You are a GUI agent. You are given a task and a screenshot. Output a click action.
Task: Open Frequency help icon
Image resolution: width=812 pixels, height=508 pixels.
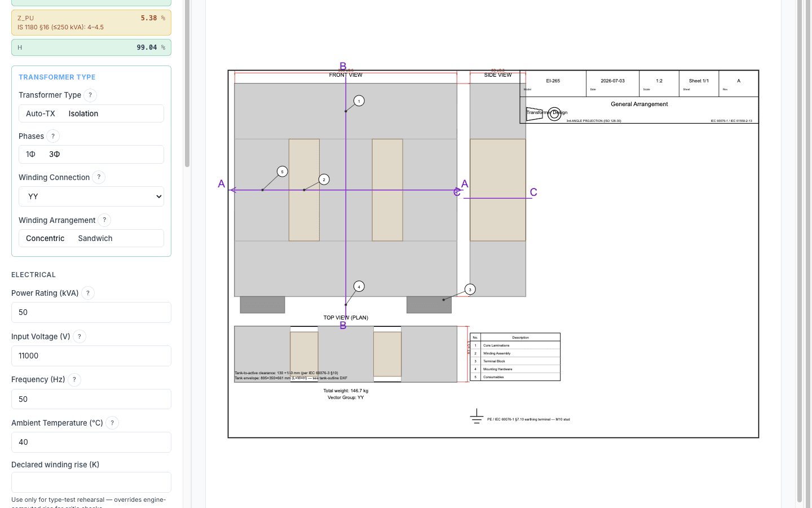(74, 379)
